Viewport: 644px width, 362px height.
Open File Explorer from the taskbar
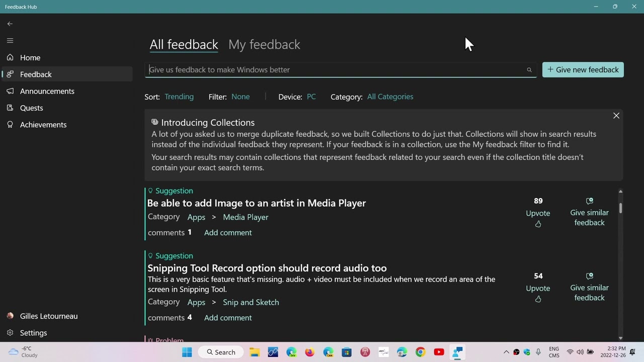(x=255, y=352)
